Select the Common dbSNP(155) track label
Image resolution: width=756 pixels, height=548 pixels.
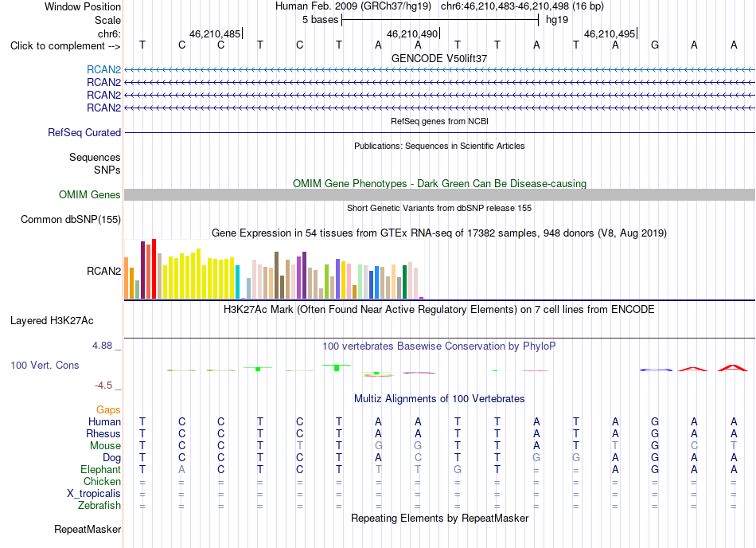click(71, 220)
